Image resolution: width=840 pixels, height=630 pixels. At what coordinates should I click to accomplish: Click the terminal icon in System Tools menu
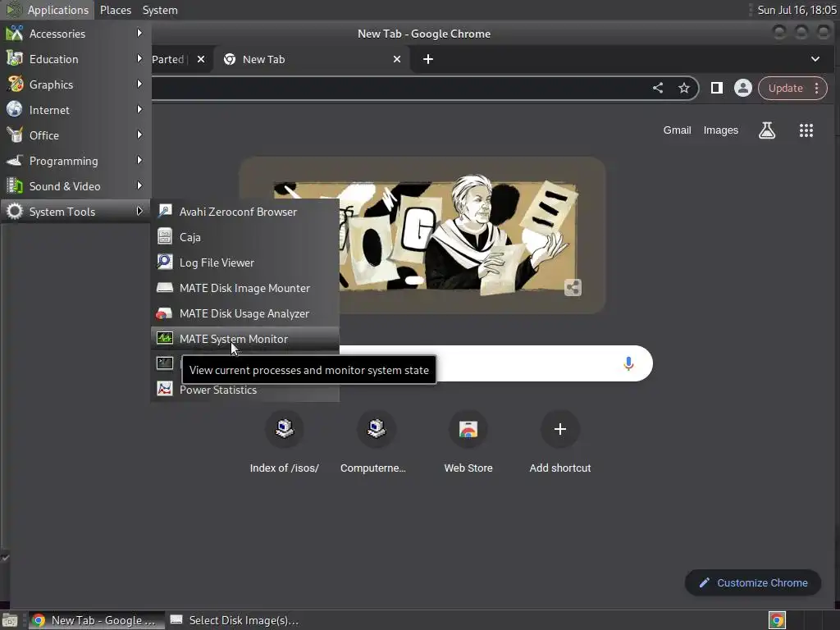(x=164, y=363)
